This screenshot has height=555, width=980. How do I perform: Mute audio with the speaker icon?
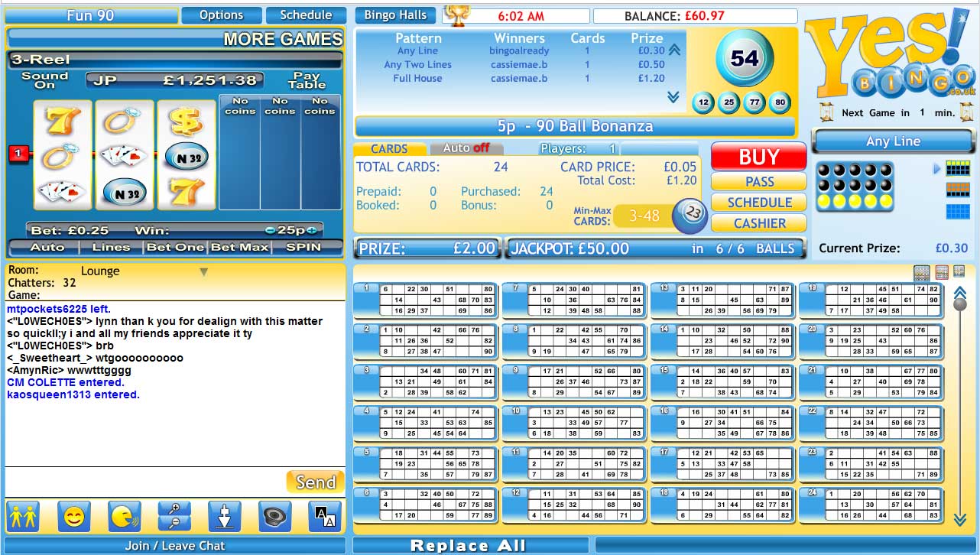click(274, 516)
